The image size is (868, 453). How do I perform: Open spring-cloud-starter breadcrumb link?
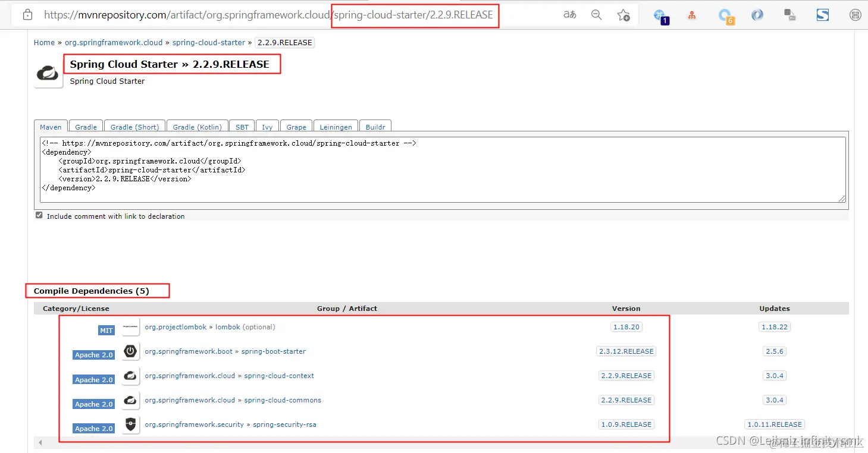coord(209,43)
